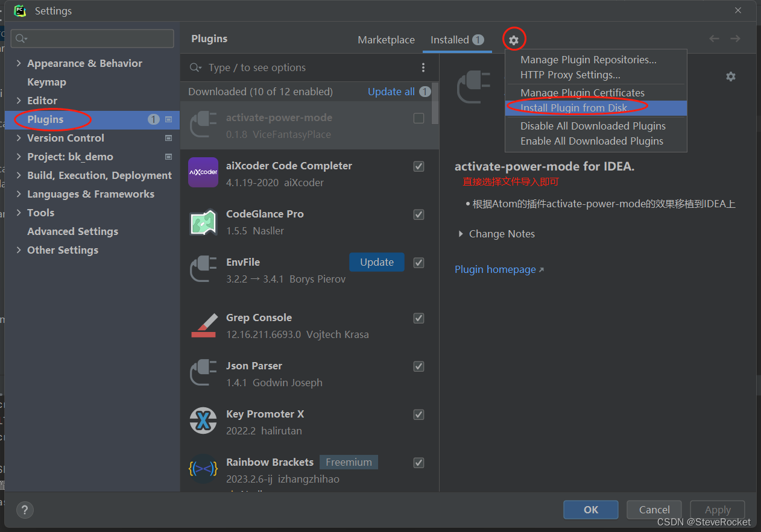Expand the Project: bk_demo node
761x532 pixels.
[19, 157]
